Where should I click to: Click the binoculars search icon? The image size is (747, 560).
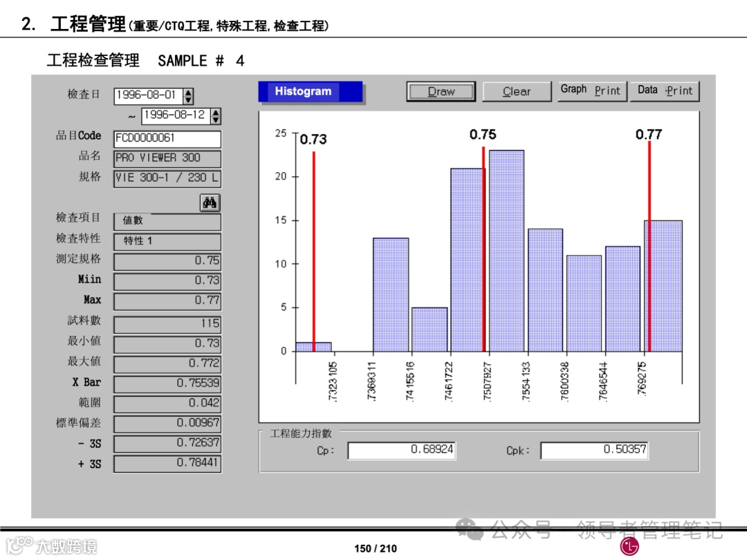210,203
